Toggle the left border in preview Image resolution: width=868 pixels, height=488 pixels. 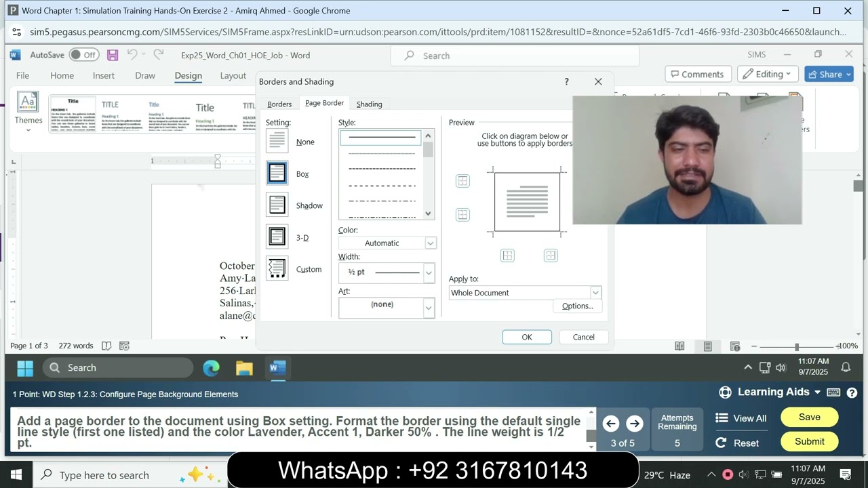[507, 256]
